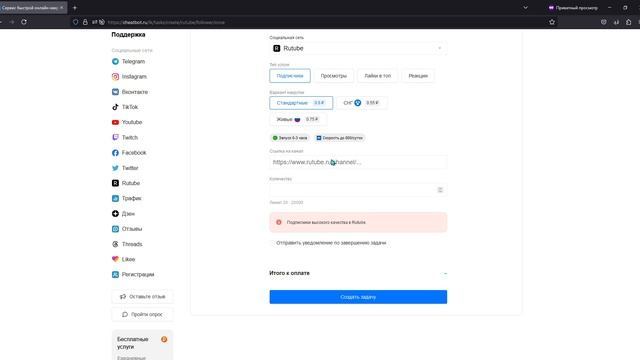Select the Регистрации icon in sidebar
The image size is (640, 360).
click(x=115, y=274)
